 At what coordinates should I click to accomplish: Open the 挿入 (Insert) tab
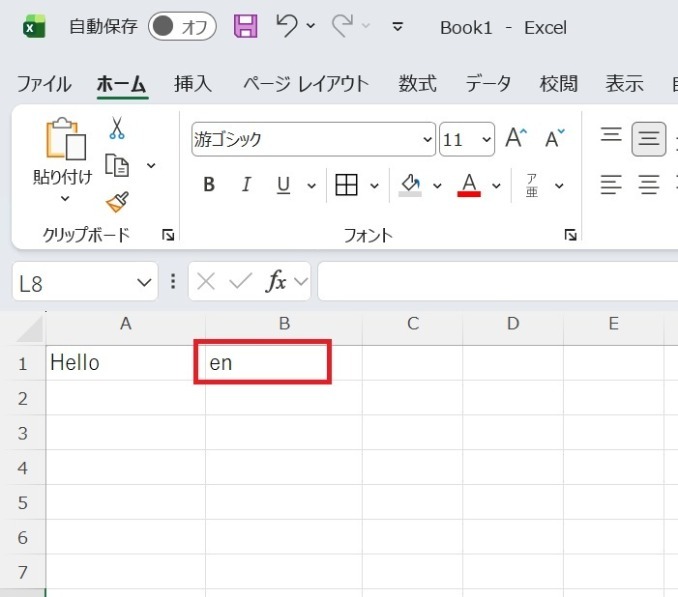tap(193, 83)
